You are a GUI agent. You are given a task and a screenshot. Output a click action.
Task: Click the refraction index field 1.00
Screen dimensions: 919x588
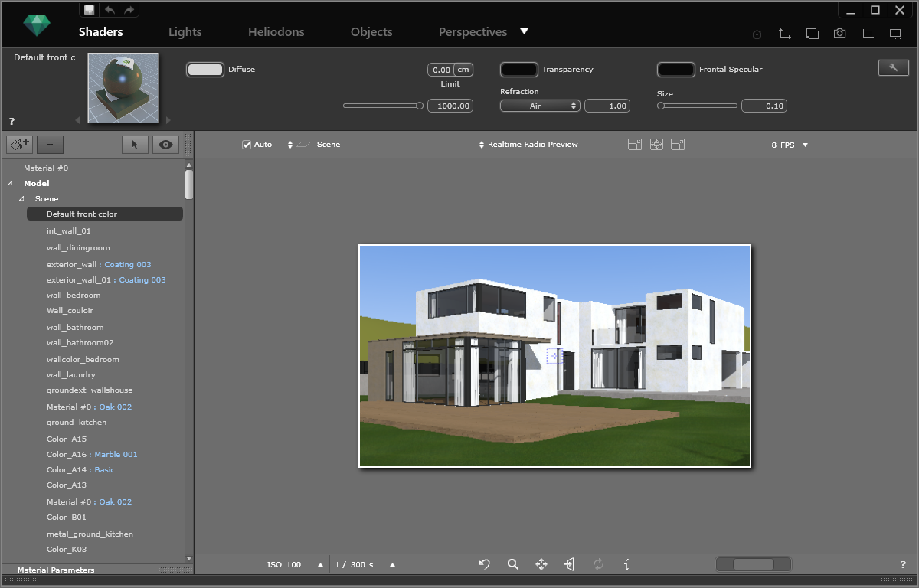pyautogui.click(x=607, y=106)
